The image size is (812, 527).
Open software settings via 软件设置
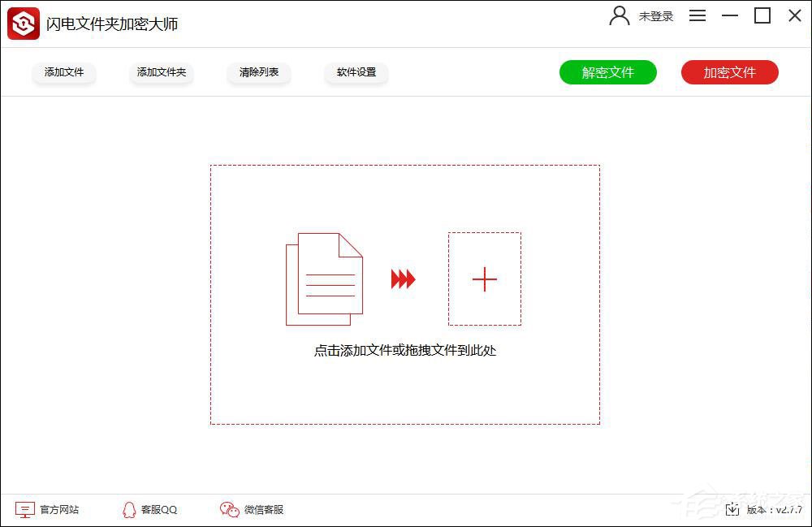click(x=356, y=71)
